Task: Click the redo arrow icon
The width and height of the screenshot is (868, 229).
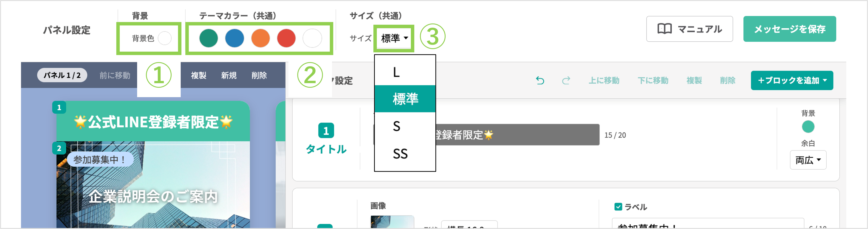Action: point(566,80)
